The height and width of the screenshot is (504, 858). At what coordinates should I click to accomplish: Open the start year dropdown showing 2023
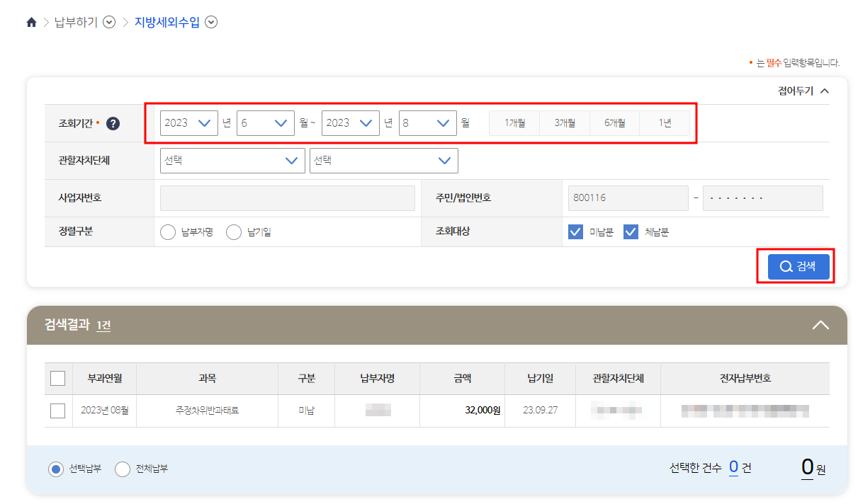pyautogui.click(x=188, y=122)
